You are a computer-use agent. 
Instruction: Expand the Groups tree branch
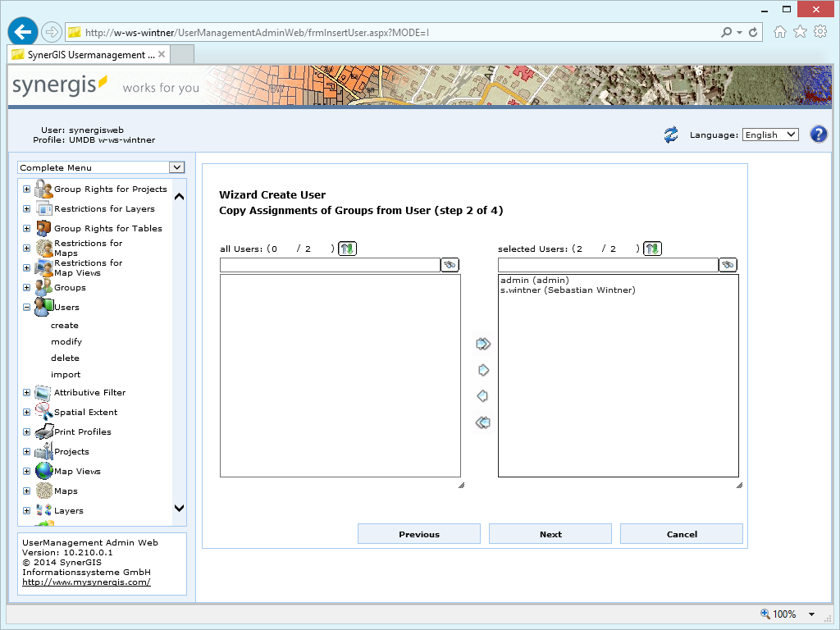point(26,287)
